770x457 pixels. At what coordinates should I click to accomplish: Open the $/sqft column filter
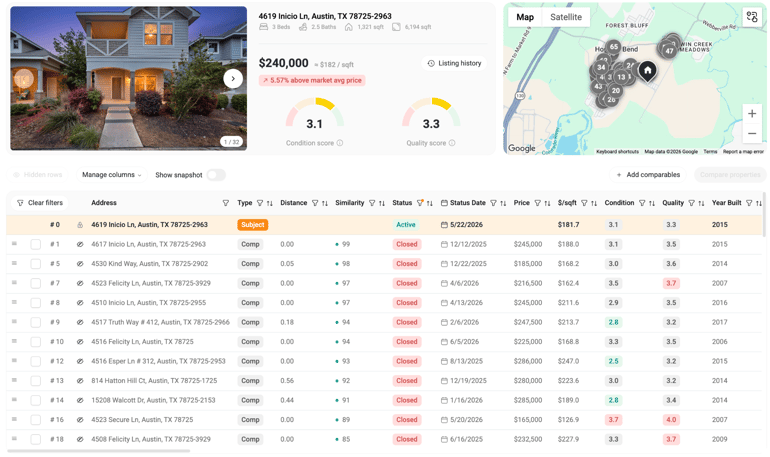[584, 203]
